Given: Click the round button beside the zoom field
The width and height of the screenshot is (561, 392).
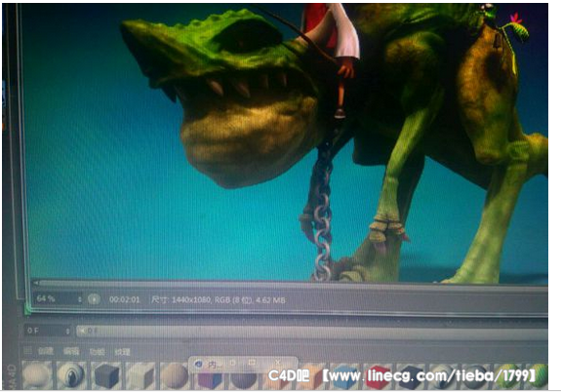Looking at the screenshot, I should (x=94, y=299).
